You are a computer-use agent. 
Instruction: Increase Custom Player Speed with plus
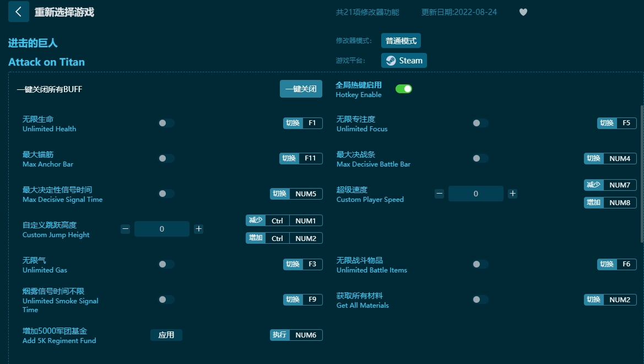pos(512,194)
